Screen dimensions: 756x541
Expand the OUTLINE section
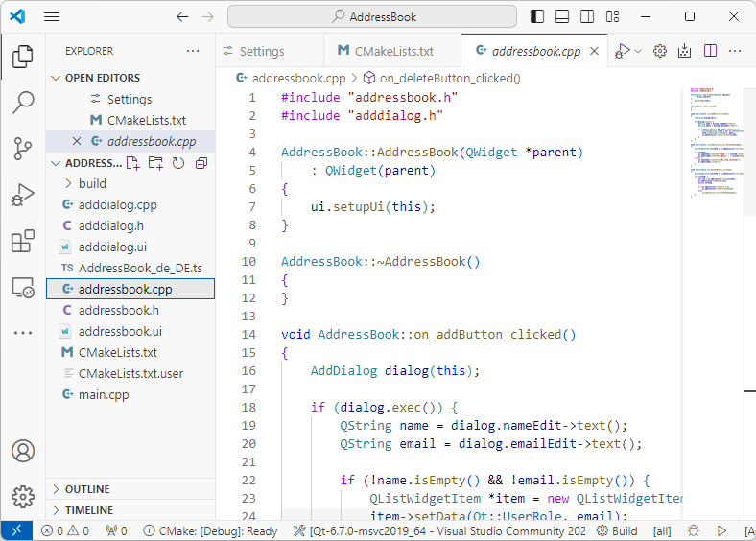click(86, 489)
